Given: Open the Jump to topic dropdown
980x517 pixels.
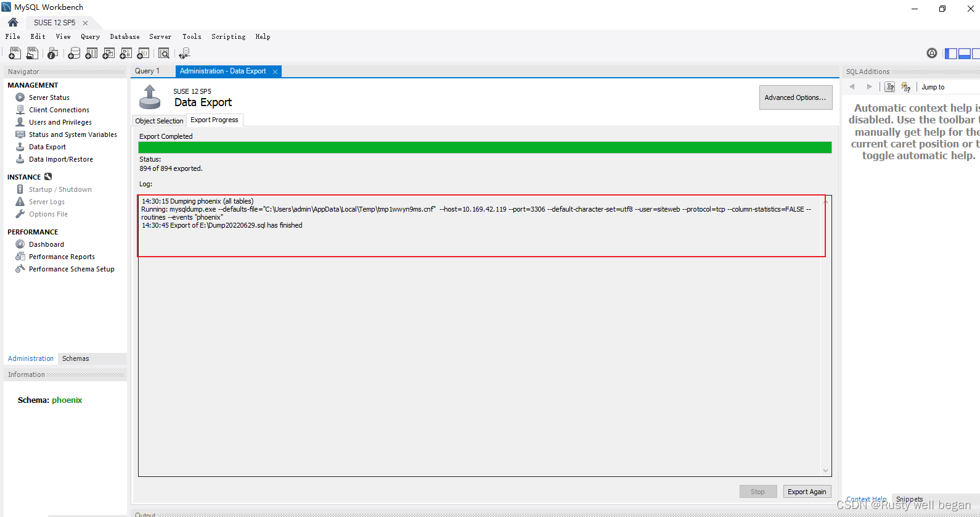Looking at the screenshot, I should pyautogui.click(x=949, y=87).
